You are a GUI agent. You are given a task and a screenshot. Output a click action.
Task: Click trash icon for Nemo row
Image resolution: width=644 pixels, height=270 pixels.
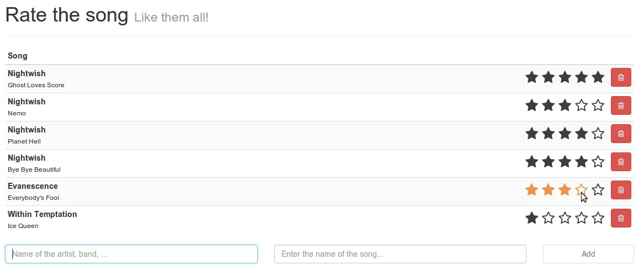[x=621, y=106]
